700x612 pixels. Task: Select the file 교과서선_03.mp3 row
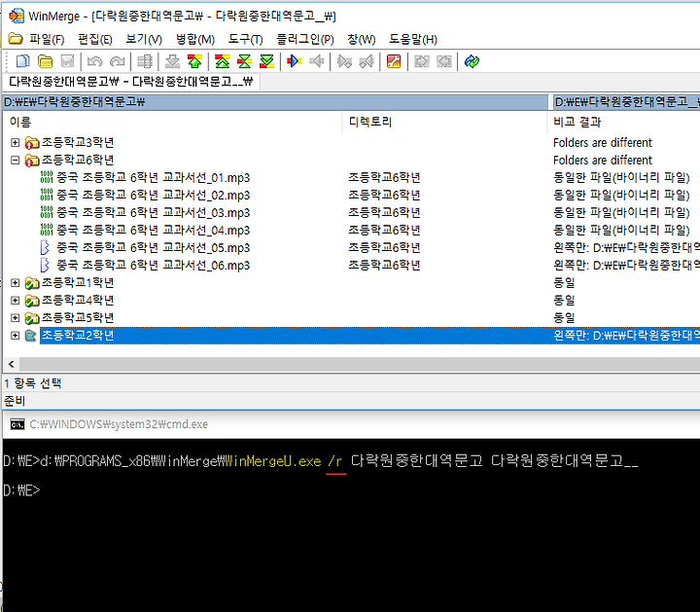[154, 213]
